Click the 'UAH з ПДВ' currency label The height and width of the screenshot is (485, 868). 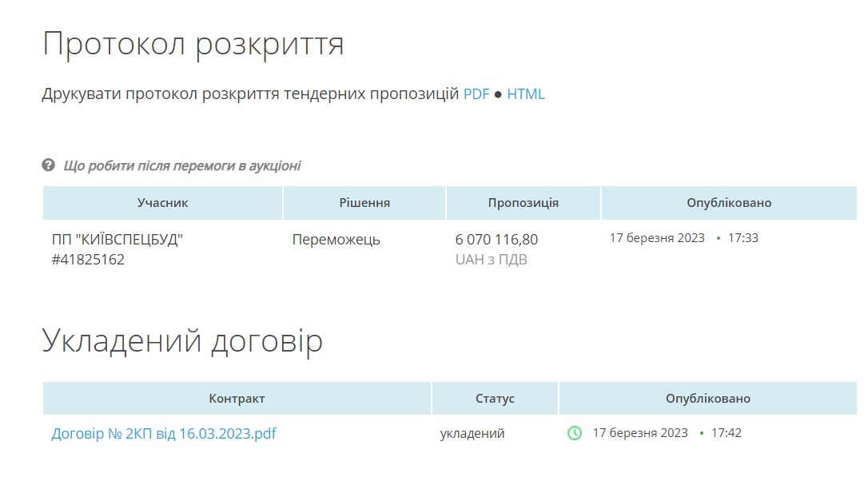[491, 260]
